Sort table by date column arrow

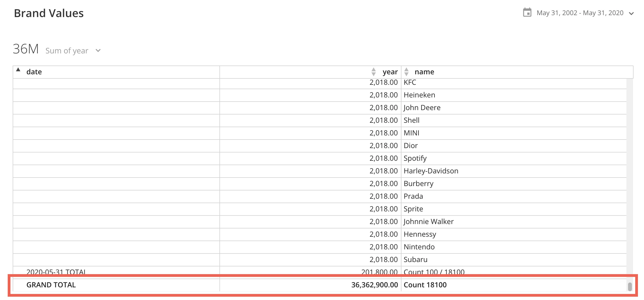18,70
